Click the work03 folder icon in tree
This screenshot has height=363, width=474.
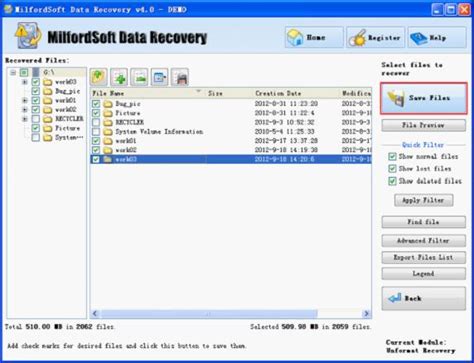tap(48, 82)
